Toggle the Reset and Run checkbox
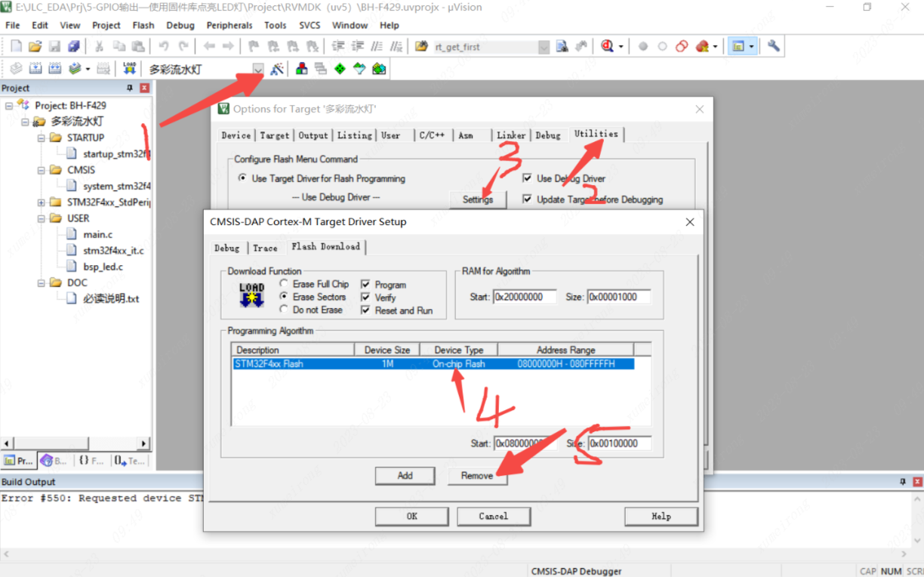This screenshot has height=577, width=924. point(366,310)
